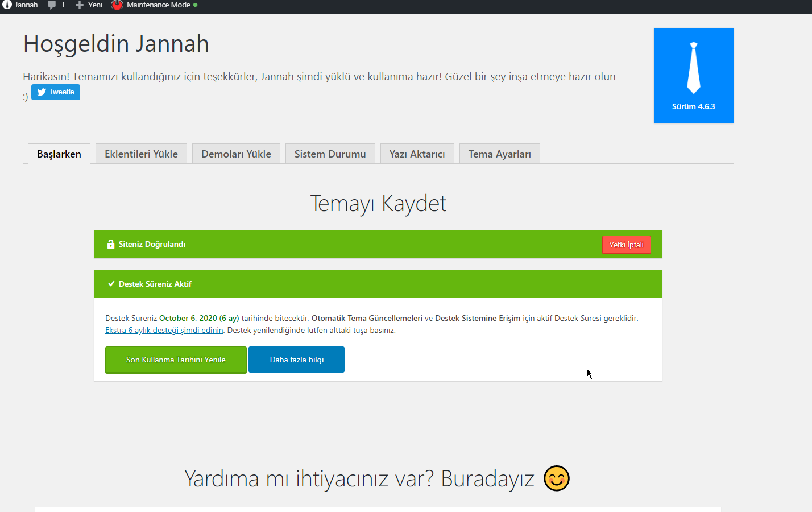Click the Hoşgeldin Jannah heading
The image size is (812, 512).
(116, 44)
